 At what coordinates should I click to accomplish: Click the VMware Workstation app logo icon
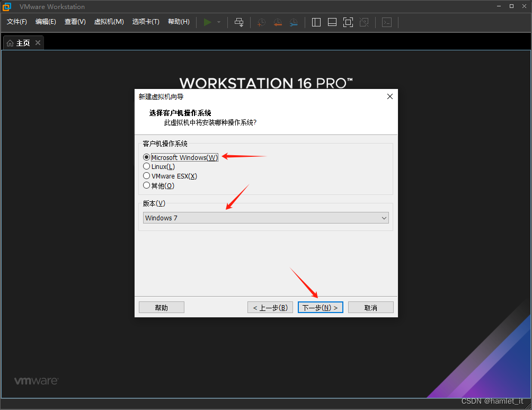pos(7,6)
